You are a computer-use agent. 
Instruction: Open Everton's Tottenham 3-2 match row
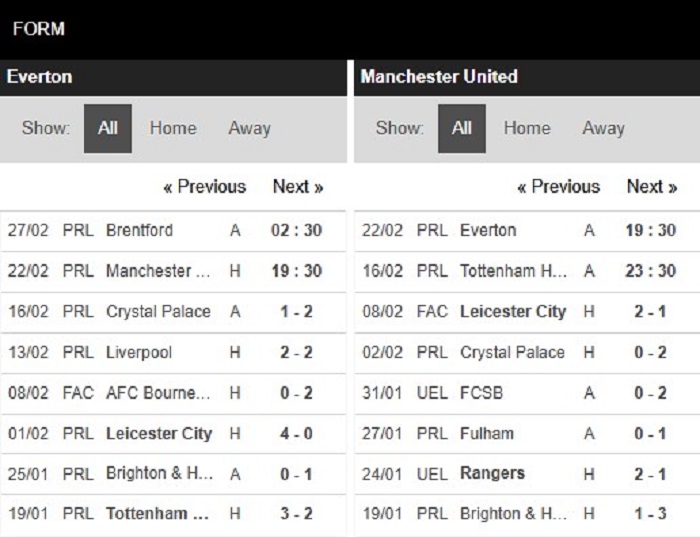click(x=173, y=514)
